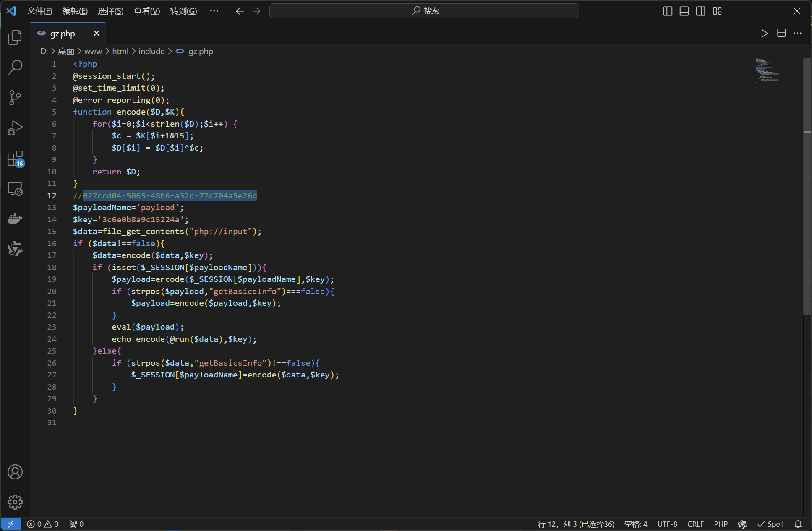Viewport: 812px width, 531px height.
Task: Open the remote window indicator in status bar
Action: 11,524
